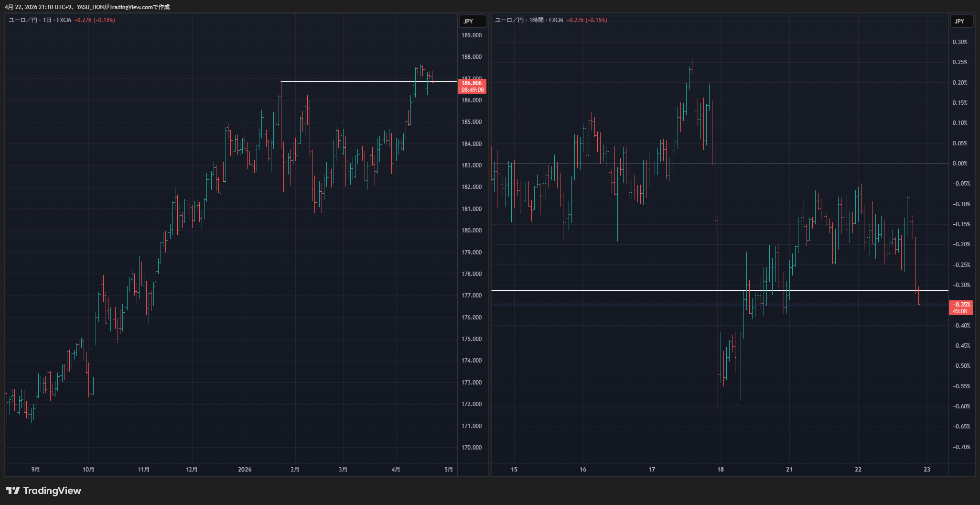The width and height of the screenshot is (980, 505).
Task: Click right chart title ユーロ/円・1時間・FXCM
Action: coord(529,20)
